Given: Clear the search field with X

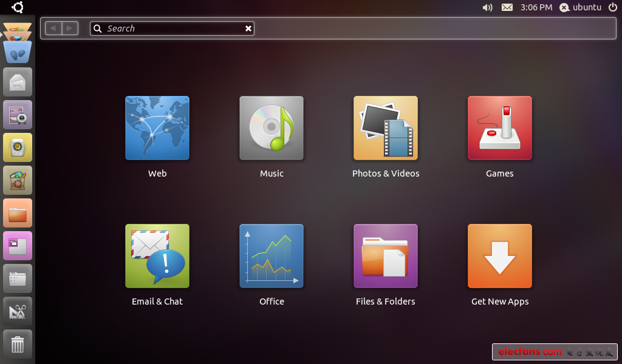Looking at the screenshot, I should [248, 29].
